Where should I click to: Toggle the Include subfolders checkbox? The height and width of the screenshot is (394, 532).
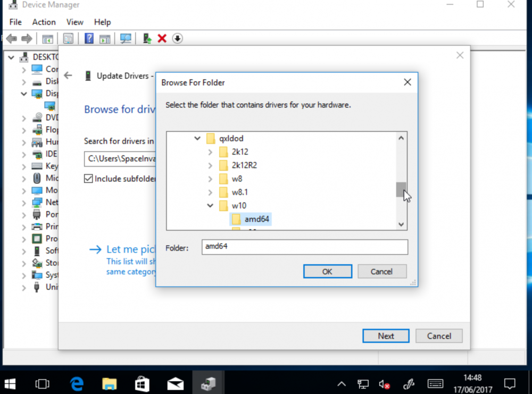click(x=88, y=179)
